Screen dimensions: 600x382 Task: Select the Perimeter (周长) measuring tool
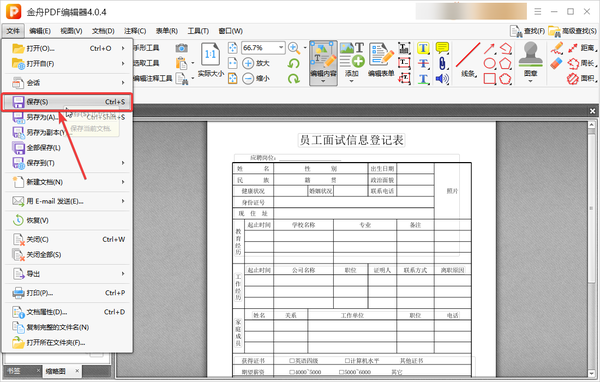coord(581,64)
